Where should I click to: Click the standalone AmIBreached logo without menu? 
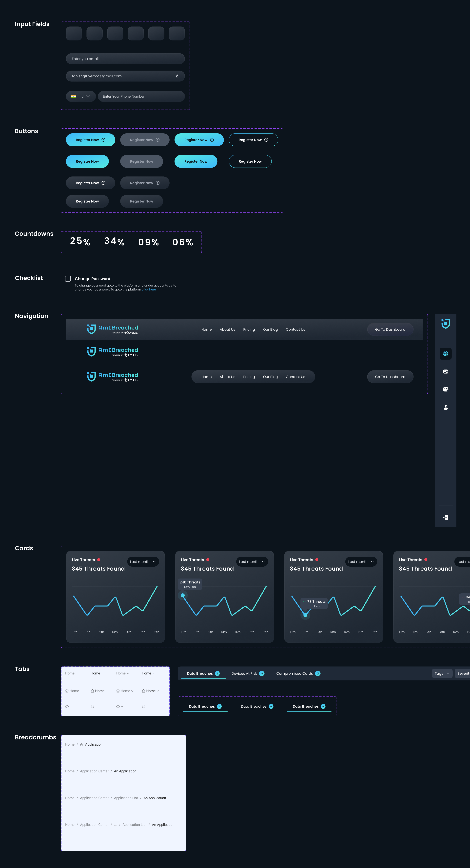pyautogui.click(x=113, y=351)
